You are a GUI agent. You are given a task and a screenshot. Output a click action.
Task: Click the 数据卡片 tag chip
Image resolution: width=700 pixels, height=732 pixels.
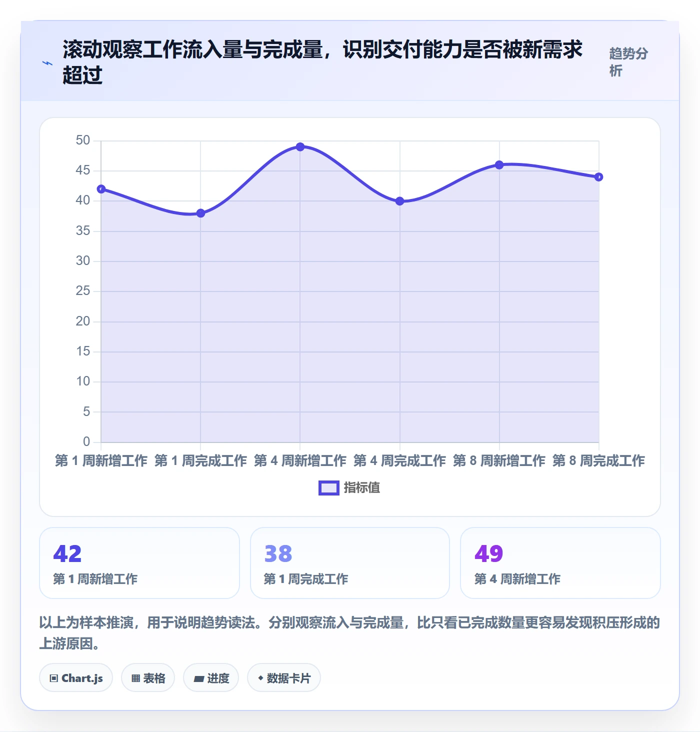pyautogui.click(x=284, y=678)
